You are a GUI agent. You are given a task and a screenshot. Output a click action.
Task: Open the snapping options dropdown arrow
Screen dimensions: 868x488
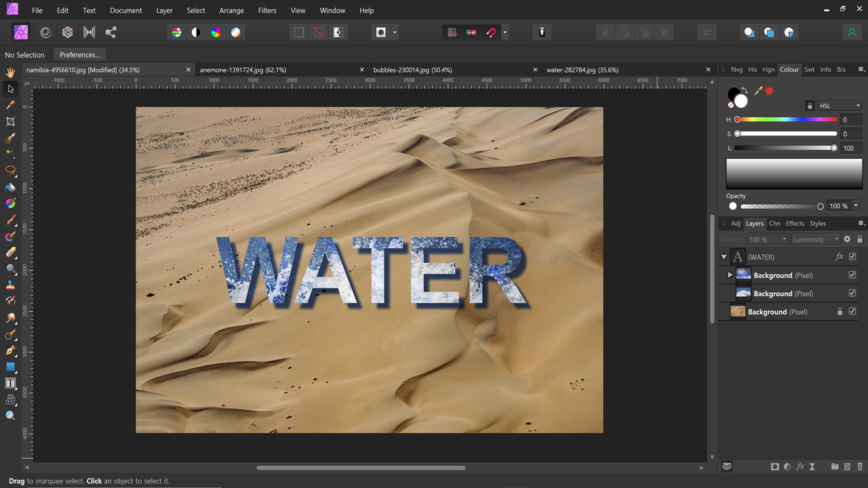click(505, 32)
